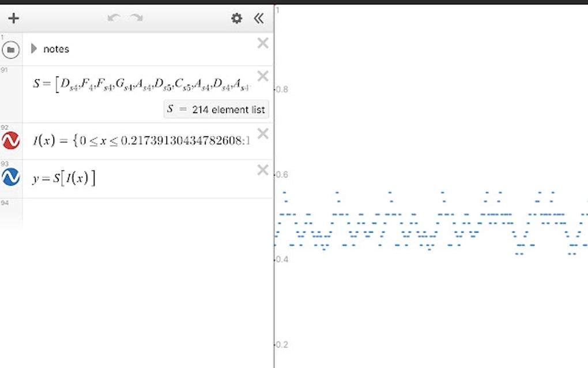This screenshot has width=588, height=368.
Task: Collapse the expressions panel with the double-chevron icon
Action: [259, 18]
